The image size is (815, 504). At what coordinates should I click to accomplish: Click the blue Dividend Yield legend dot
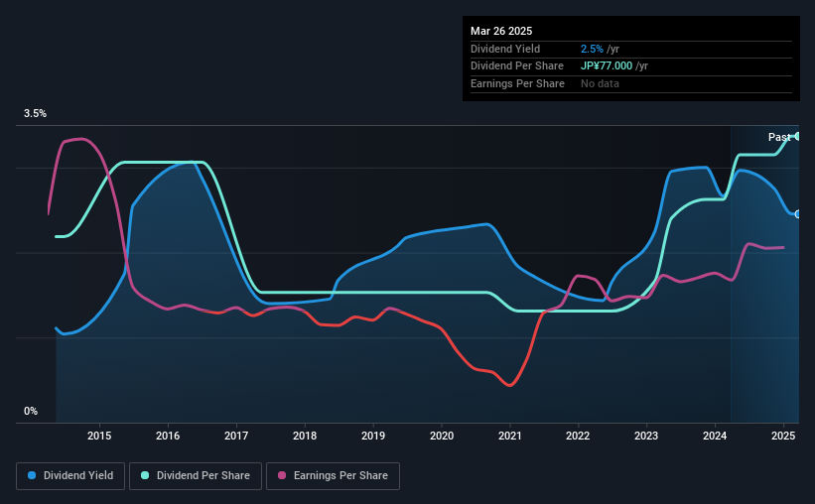tap(32, 475)
